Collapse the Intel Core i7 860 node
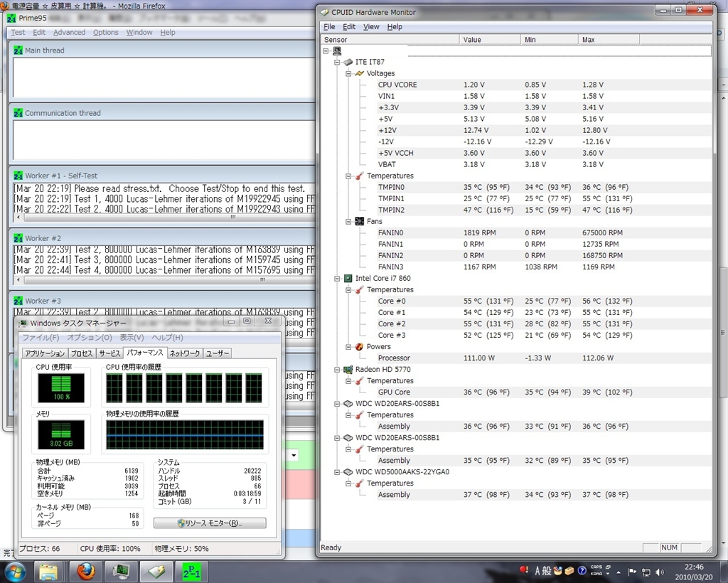Image resolution: width=728 pixels, height=583 pixels. [x=337, y=278]
